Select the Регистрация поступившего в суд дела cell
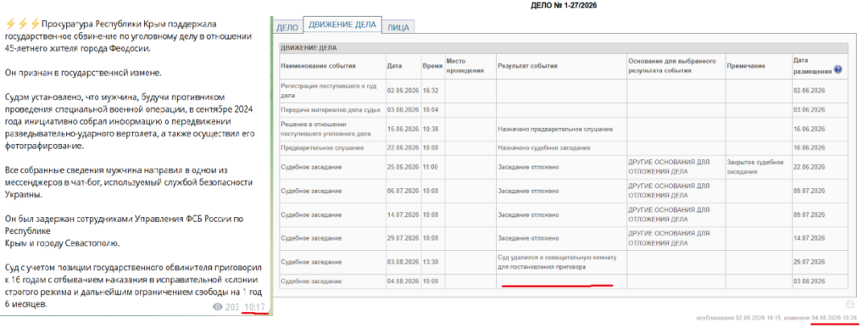This screenshot has width=868, height=333. pos(331,90)
